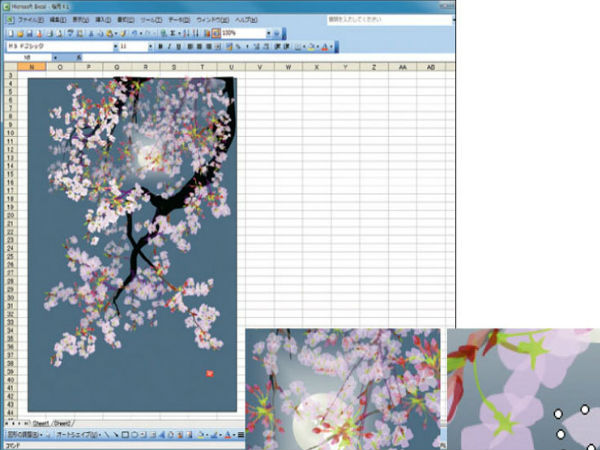Click the Undo icon
The image size is (600, 450).
[133, 33]
